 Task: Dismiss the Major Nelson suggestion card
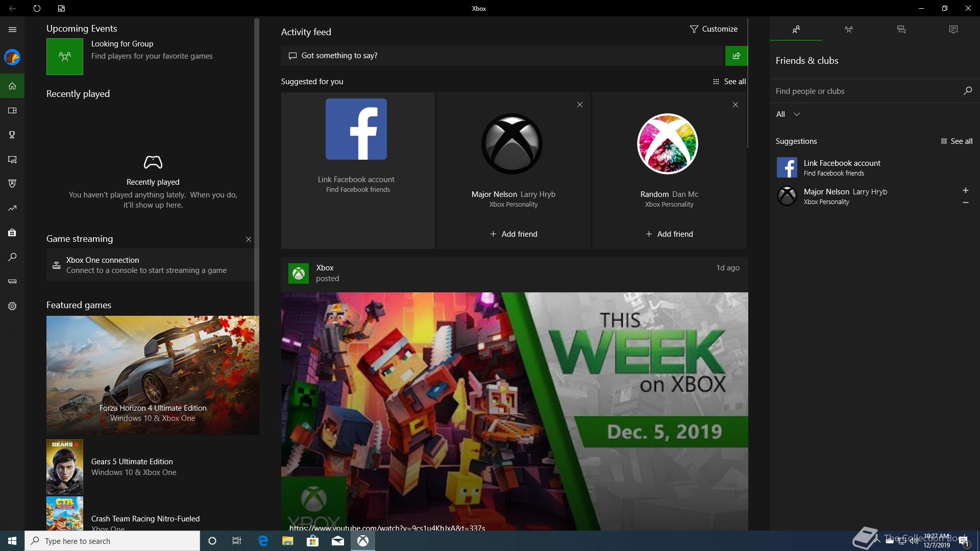(579, 105)
